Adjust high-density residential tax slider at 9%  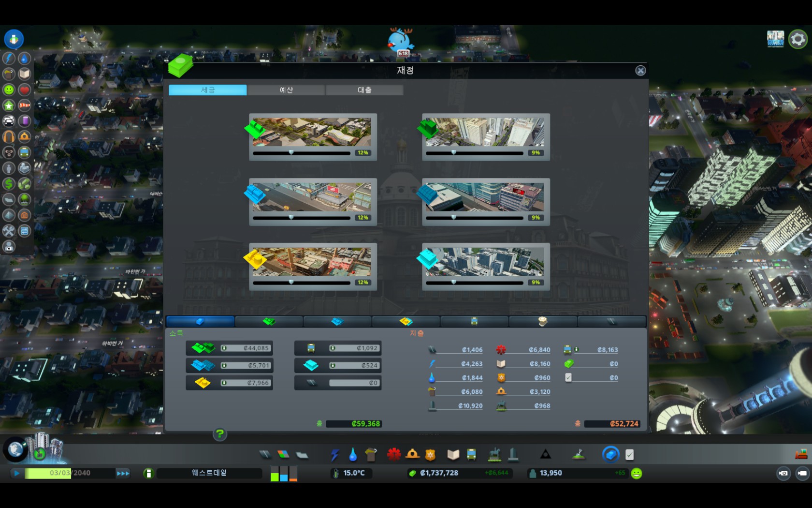click(x=474, y=153)
